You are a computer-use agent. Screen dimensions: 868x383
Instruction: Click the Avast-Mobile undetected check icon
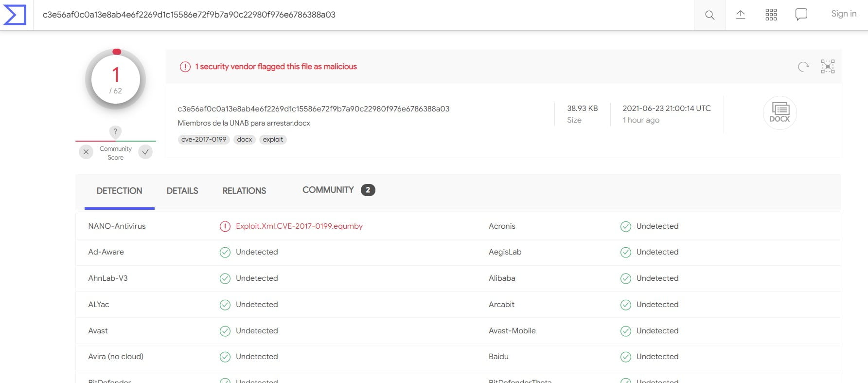pos(625,331)
